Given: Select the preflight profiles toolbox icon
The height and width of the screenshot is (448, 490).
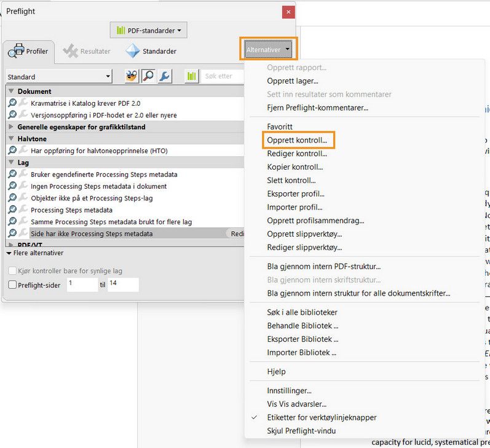Looking at the screenshot, I should pos(132,76).
